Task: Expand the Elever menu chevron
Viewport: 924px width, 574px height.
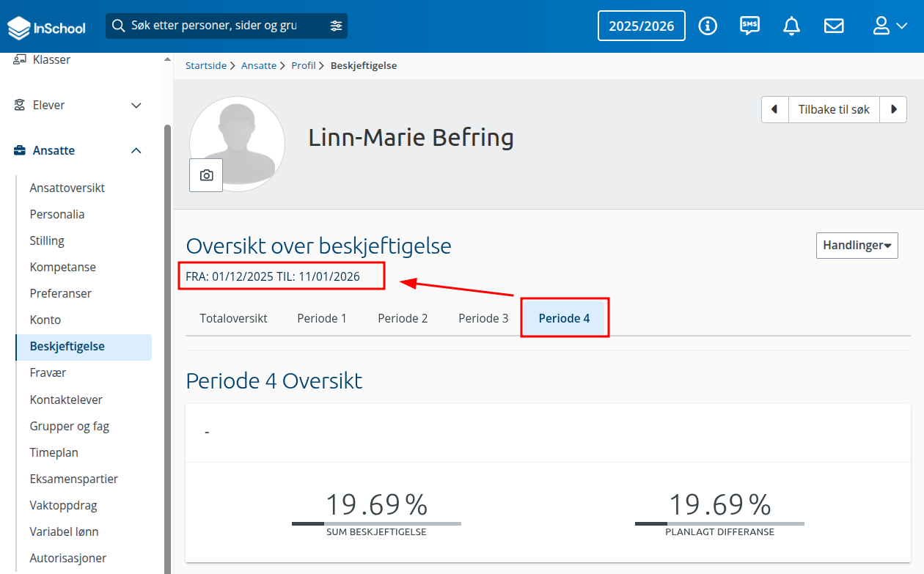Action: [136, 106]
